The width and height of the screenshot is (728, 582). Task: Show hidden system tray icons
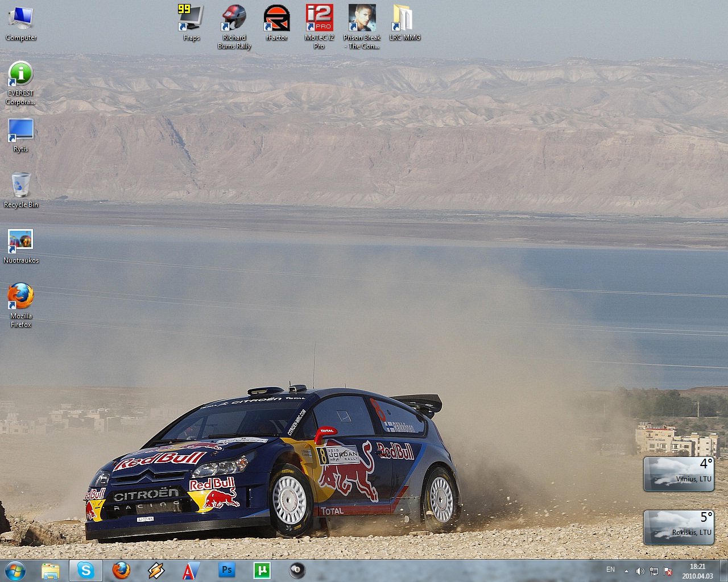pyautogui.click(x=626, y=571)
